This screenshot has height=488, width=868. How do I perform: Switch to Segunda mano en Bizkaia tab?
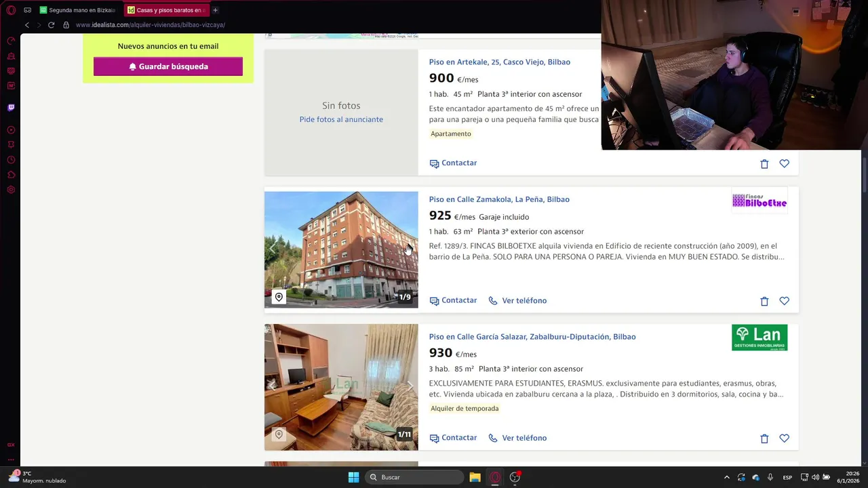(77, 10)
